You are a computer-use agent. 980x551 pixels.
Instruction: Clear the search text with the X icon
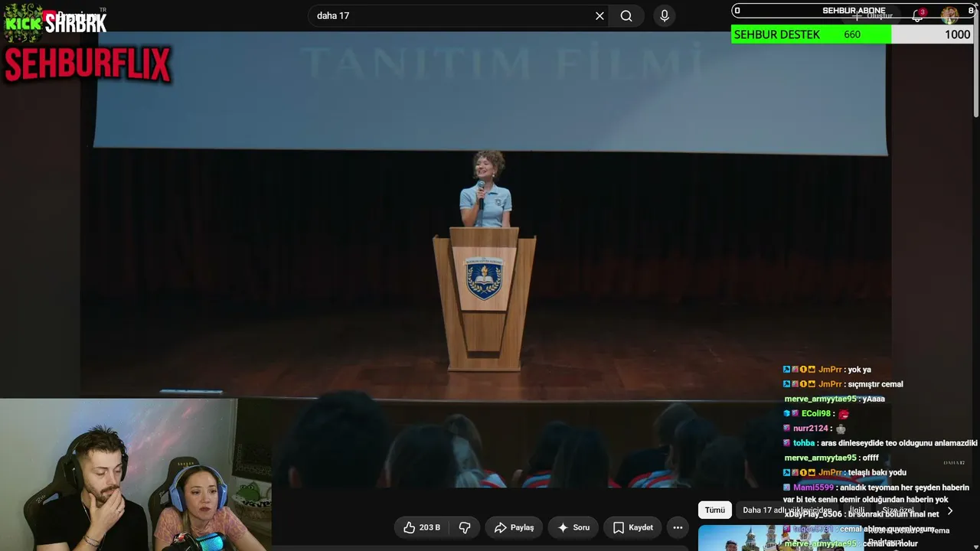click(599, 16)
